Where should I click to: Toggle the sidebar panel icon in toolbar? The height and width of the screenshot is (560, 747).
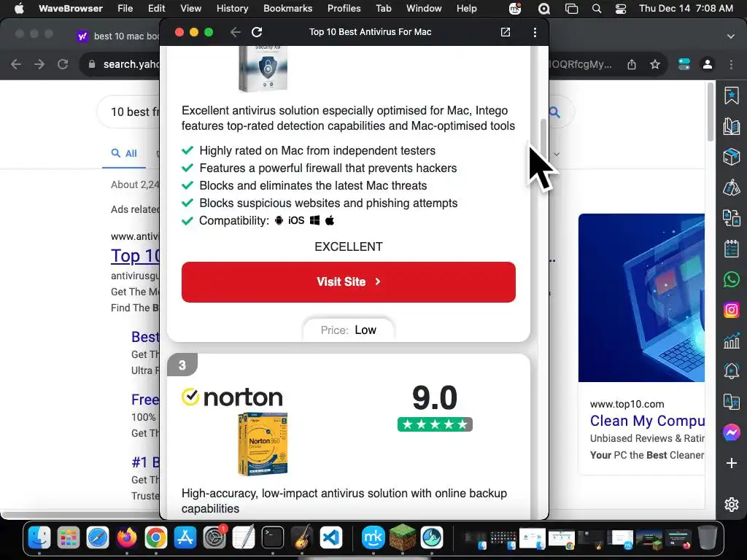(x=684, y=64)
